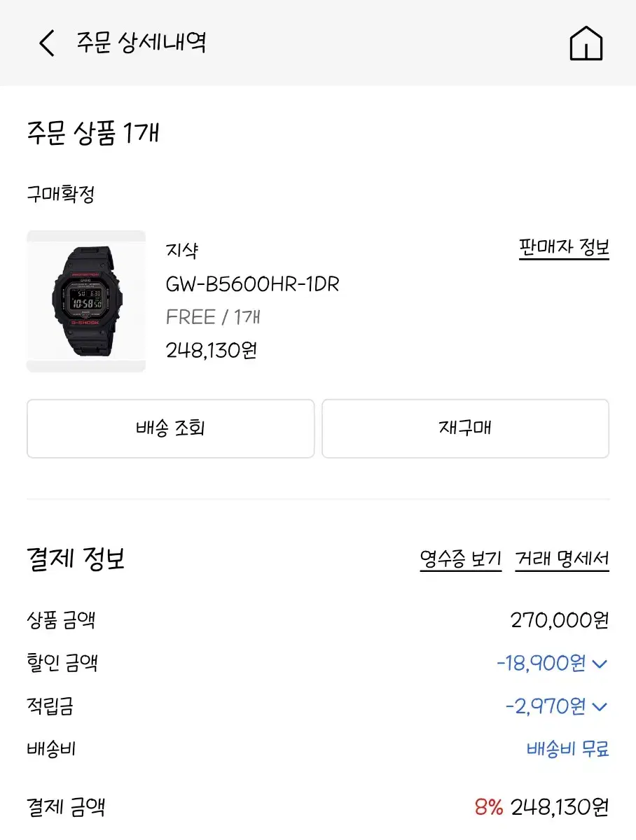Select the product name GW-B5600HR-1DR
This screenshot has width=636, height=840.
click(x=252, y=284)
